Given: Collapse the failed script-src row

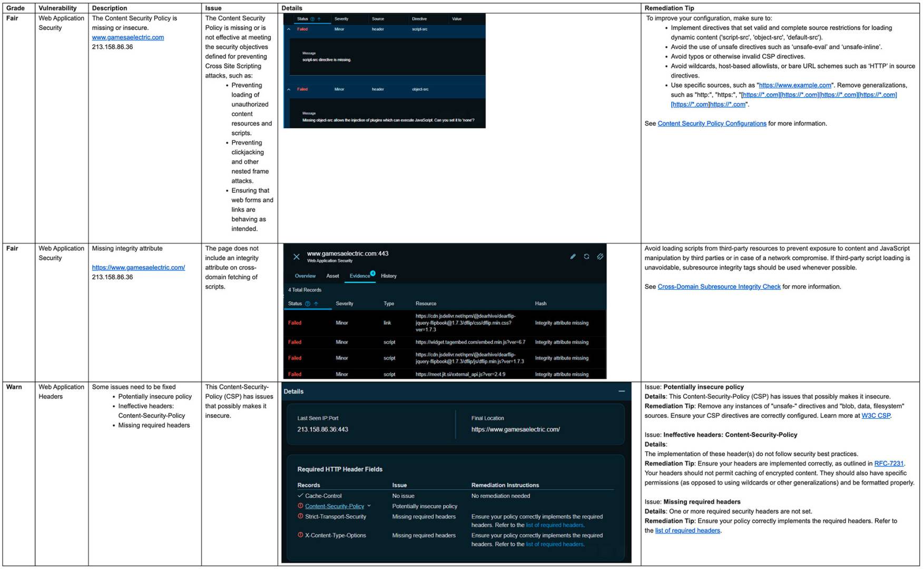Looking at the screenshot, I should coord(289,30).
